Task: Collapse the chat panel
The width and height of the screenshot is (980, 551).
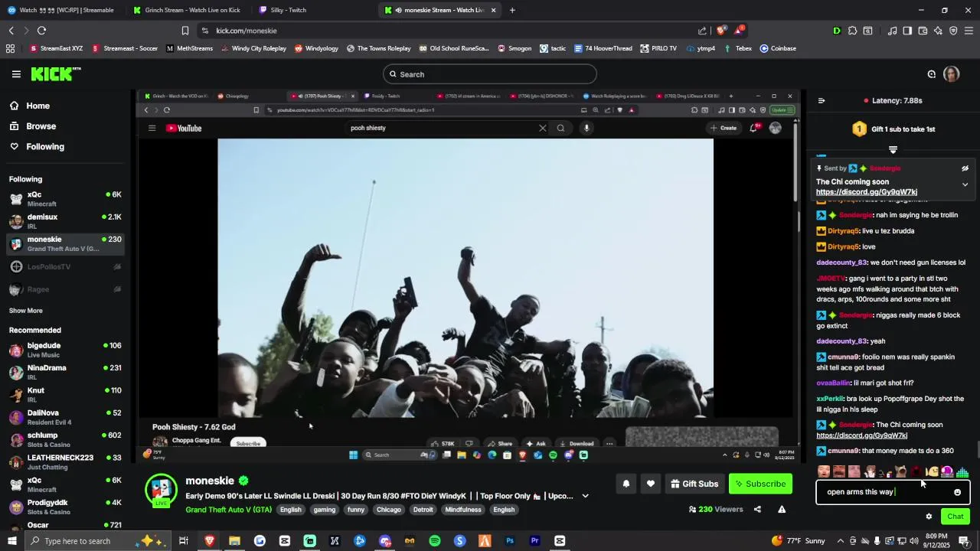Action: 822,100
